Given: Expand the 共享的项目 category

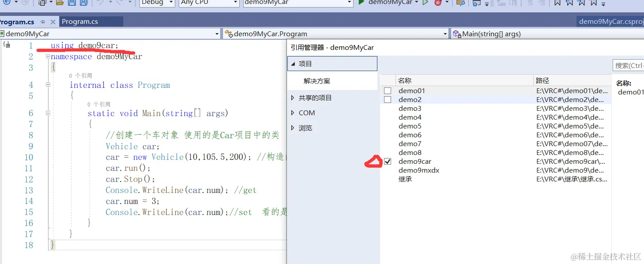Looking at the screenshot, I should point(293,98).
